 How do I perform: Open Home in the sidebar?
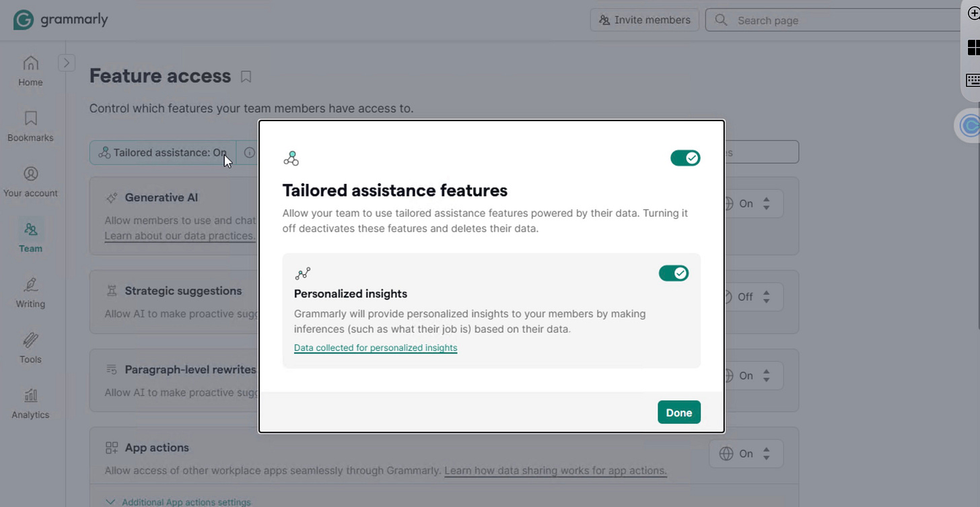pyautogui.click(x=30, y=71)
